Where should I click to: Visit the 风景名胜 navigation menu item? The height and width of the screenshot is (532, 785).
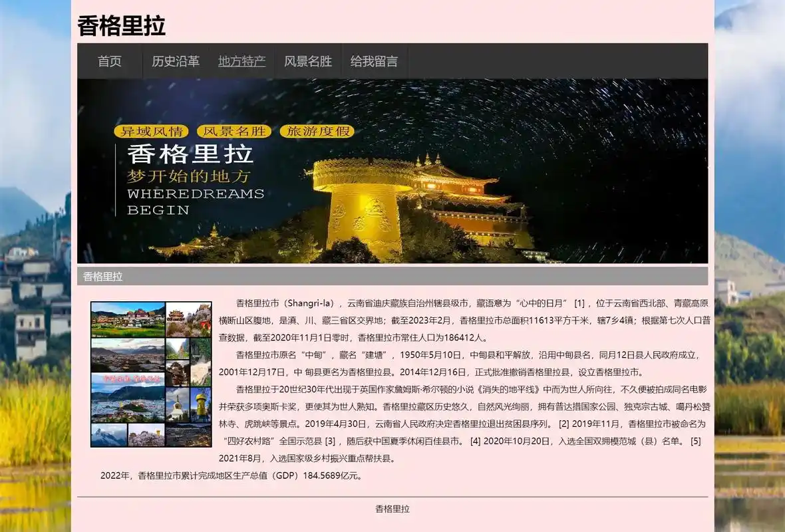click(307, 61)
